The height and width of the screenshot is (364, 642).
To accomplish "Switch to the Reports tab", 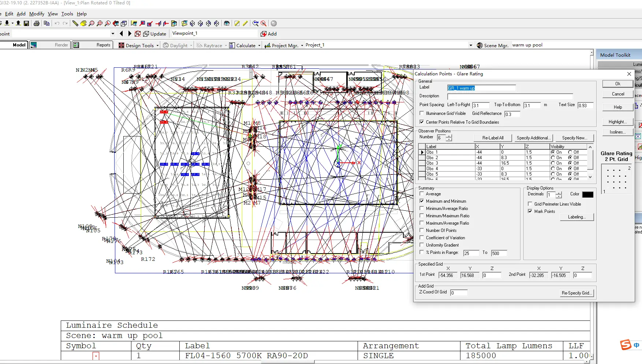I will (103, 45).
